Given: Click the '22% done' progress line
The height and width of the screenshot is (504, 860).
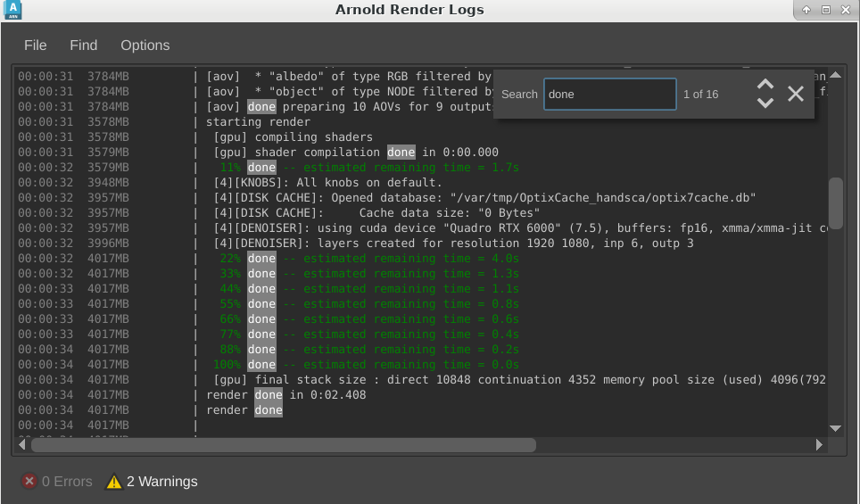Looking at the screenshot, I should point(369,259).
